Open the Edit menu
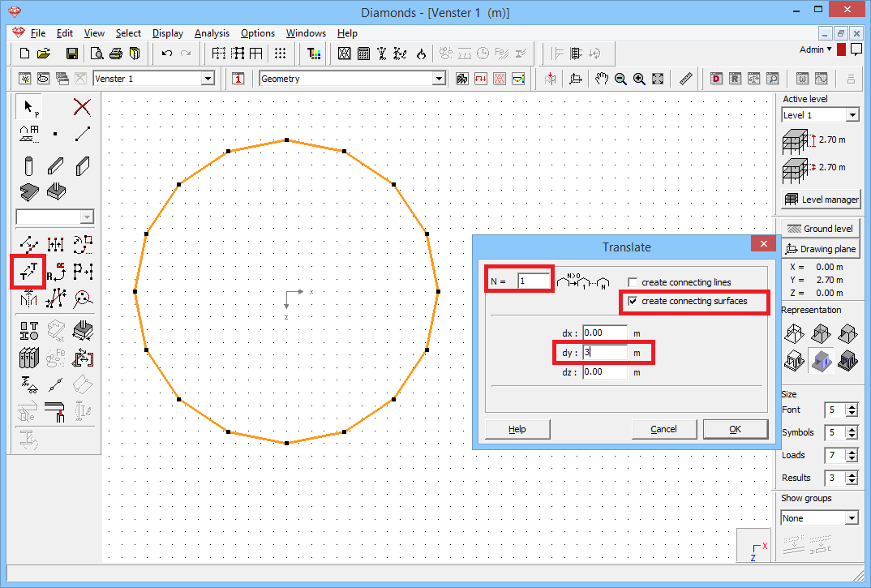This screenshot has width=871, height=588. [64, 33]
